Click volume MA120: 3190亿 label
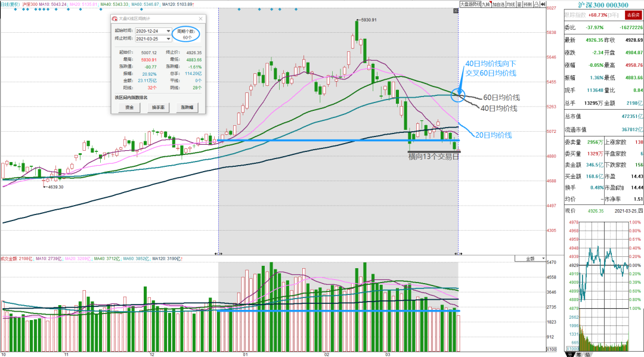 tap(167, 259)
